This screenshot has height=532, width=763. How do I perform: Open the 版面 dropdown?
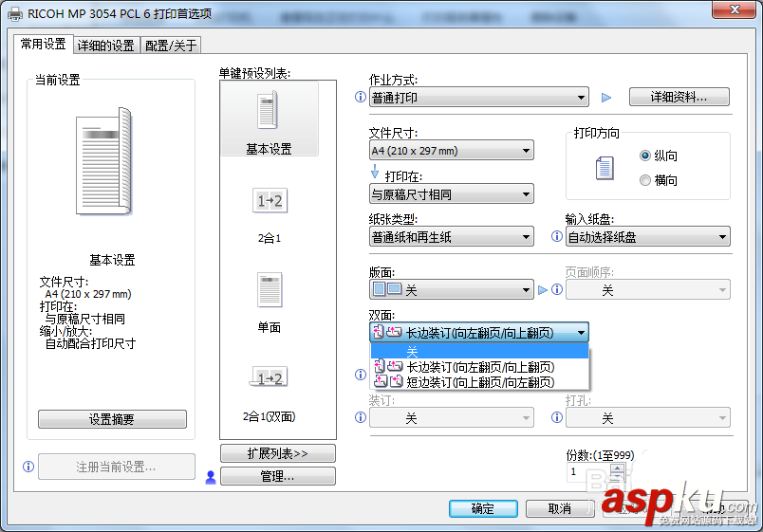coord(451,289)
